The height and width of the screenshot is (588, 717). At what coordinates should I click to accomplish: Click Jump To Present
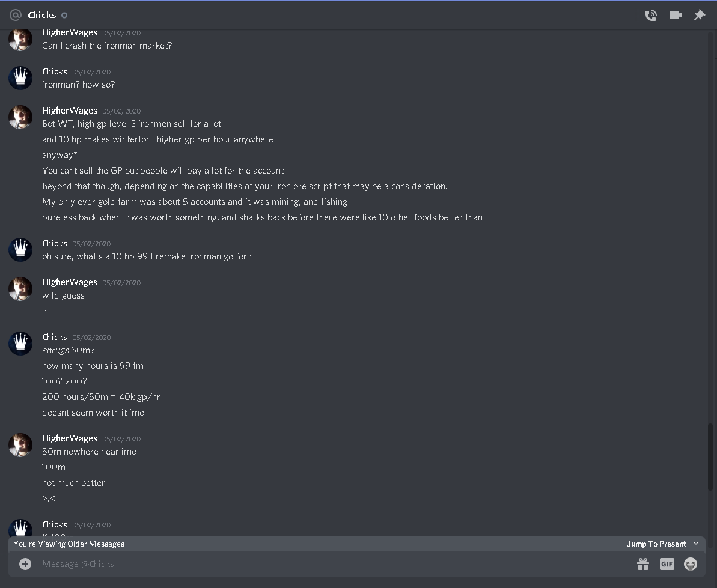click(x=656, y=544)
